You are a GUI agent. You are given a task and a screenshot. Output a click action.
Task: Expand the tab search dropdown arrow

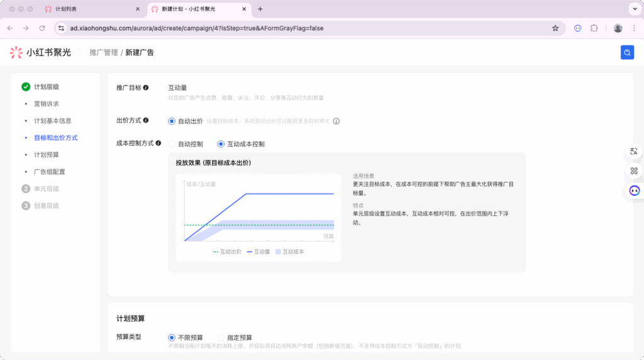coord(635,9)
